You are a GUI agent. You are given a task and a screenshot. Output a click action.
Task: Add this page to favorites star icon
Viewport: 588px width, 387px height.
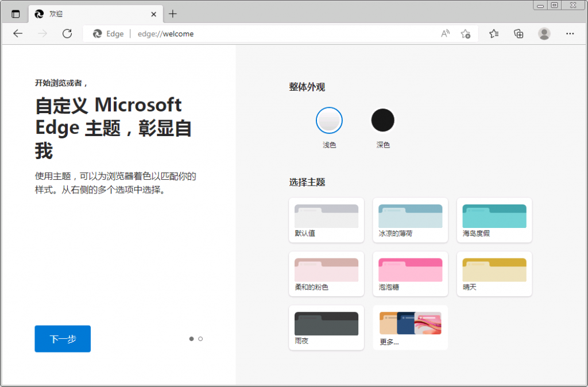[465, 34]
